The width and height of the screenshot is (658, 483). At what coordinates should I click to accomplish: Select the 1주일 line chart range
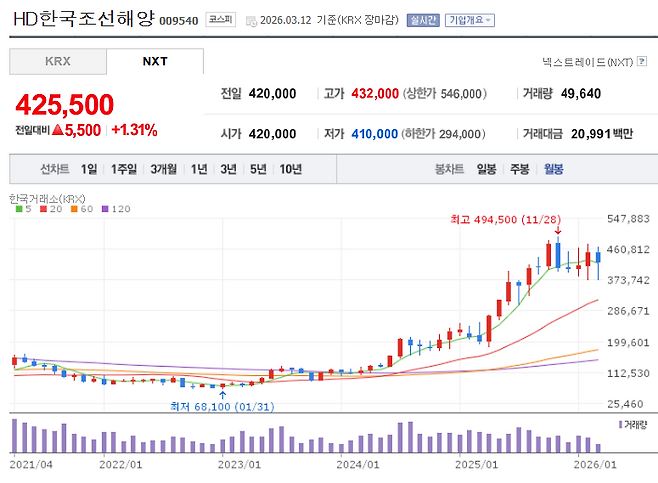click(x=126, y=169)
